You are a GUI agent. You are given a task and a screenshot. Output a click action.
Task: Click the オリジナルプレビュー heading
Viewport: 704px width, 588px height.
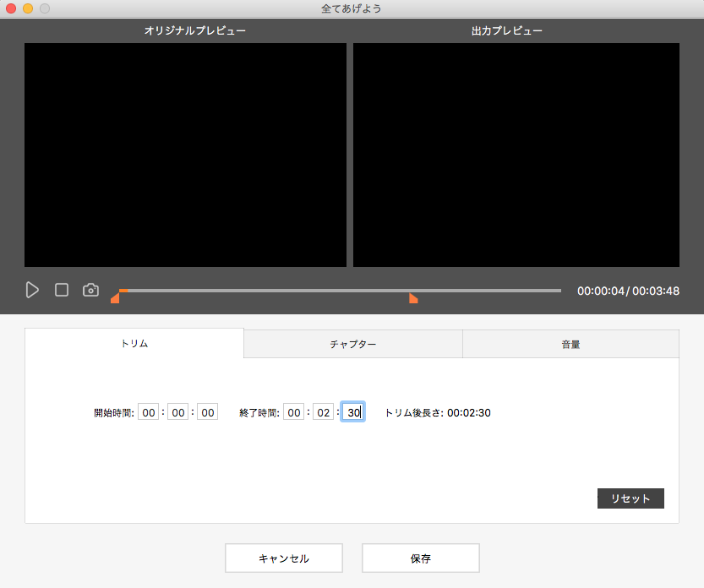pyautogui.click(x=195, y=30)
